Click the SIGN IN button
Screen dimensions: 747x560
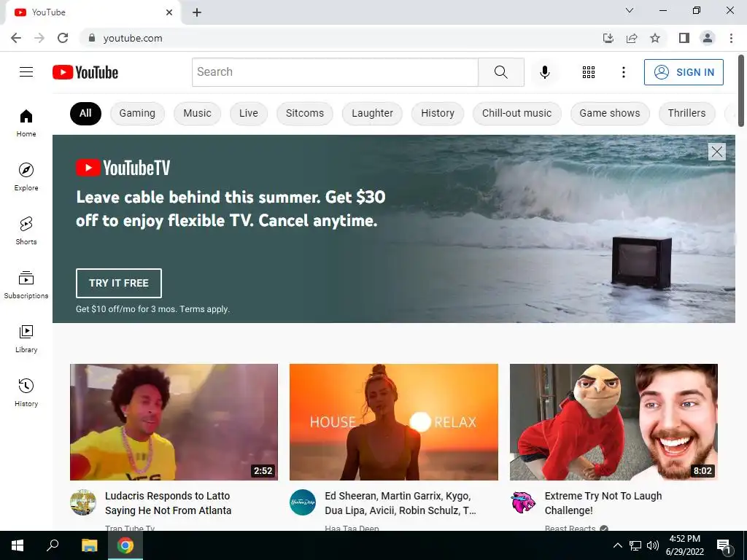(x=684, y=72)
